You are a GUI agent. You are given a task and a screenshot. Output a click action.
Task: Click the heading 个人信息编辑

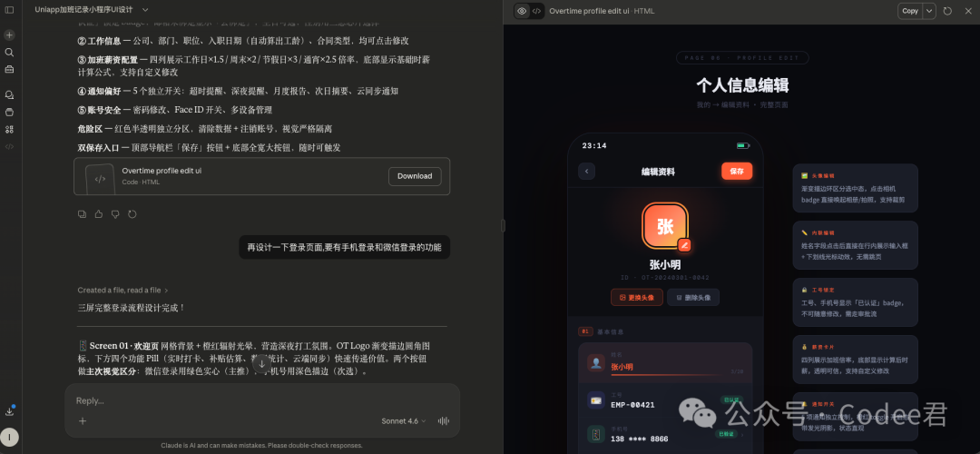coord(742,85)
